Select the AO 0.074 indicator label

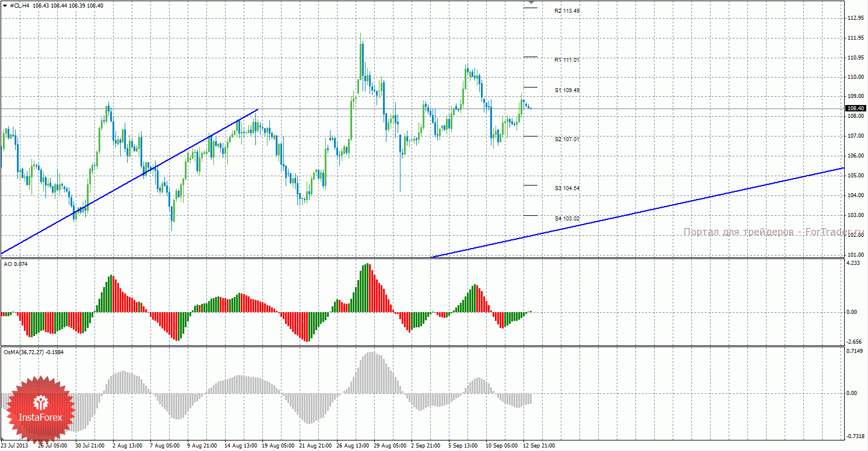[15, 264]
